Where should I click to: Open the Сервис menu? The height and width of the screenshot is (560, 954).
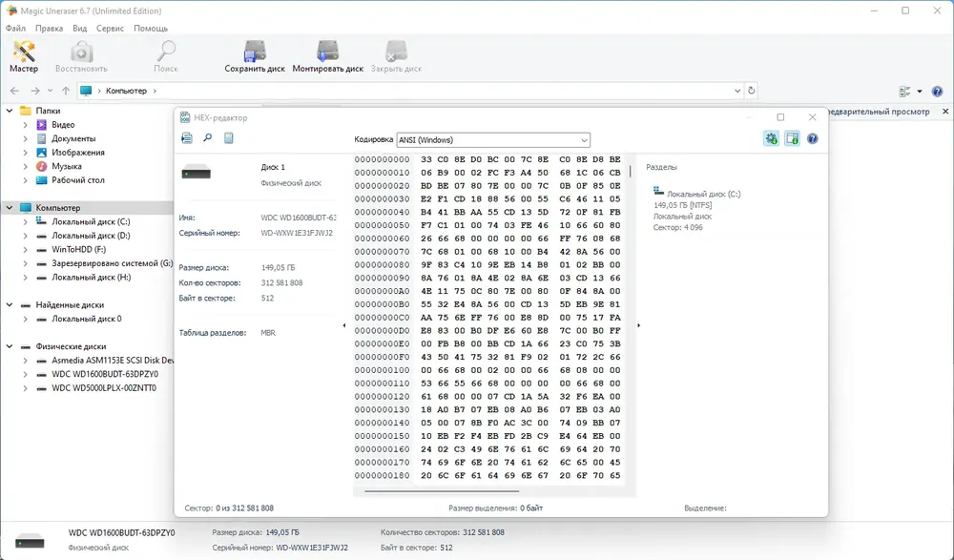coord(110,28)
